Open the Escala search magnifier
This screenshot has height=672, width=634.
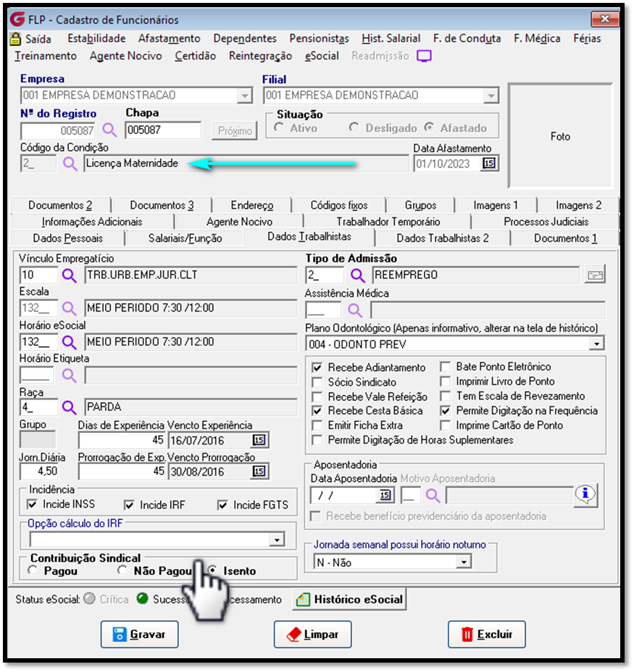pyautogui.click(x=69, y=307)
